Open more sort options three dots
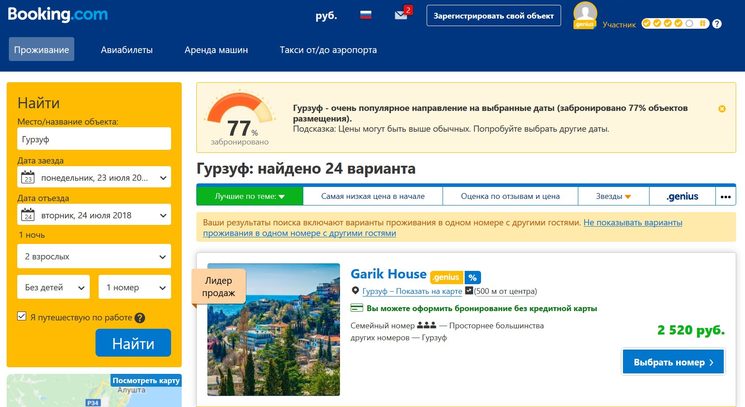The width and height of the screenshot is (745, 407). click(726, 196)
